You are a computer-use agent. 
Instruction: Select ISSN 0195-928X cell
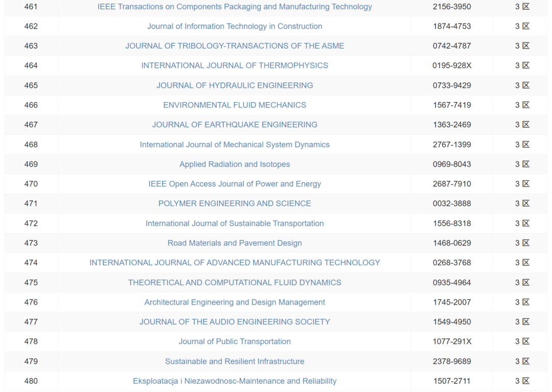point(452,66)
